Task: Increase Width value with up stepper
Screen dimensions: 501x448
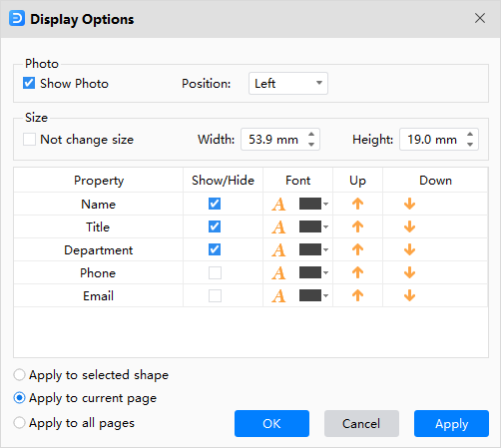Action: tap(311, 135)
